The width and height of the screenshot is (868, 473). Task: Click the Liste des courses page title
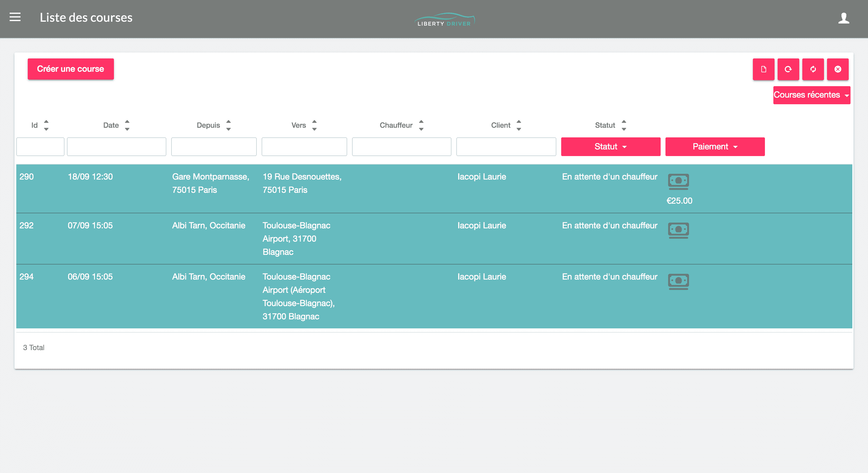(86, 17)
